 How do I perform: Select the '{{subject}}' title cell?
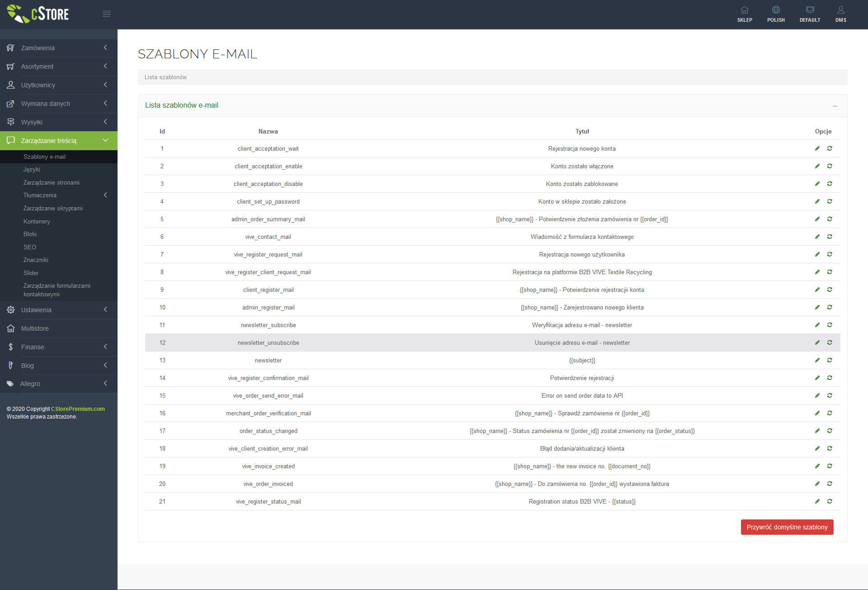(582, 360)
